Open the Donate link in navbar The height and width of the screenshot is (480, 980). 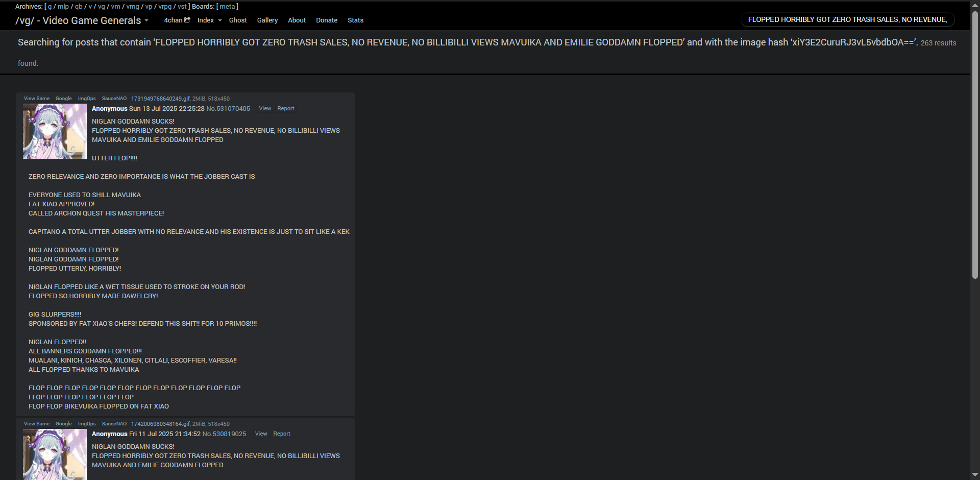click(x=327, y=20)
